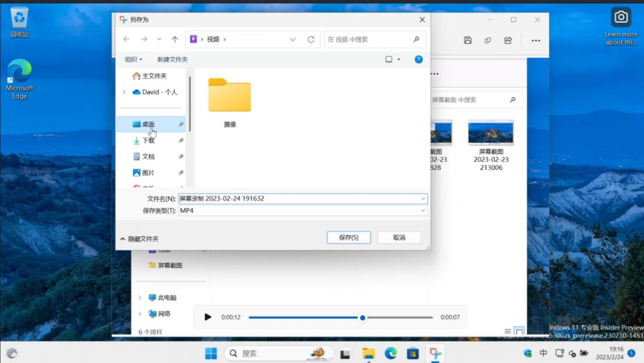The height and width of the screenshot is (363, 644).
Task: Click the 取消 button
Action: [398, 237]
